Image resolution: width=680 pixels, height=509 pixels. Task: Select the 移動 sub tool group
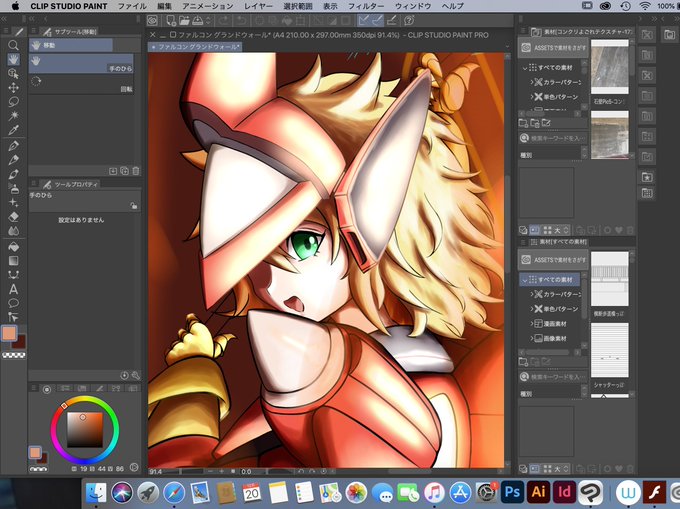point(71,45)
